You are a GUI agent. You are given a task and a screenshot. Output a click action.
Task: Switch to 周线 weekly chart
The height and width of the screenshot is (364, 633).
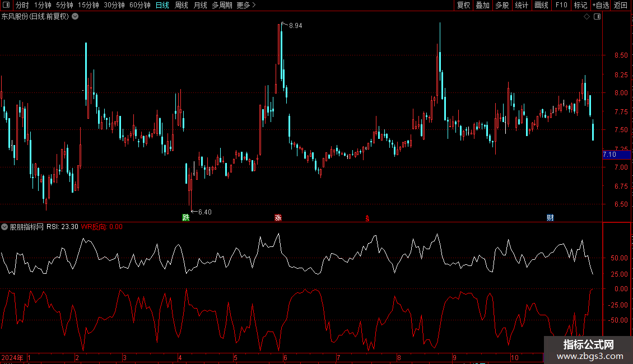point(181,5)
